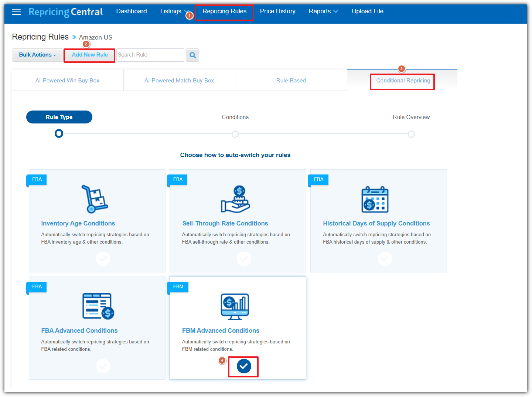
Task: Click the Rule Overview step label
Action: click(x=411, y=117)
